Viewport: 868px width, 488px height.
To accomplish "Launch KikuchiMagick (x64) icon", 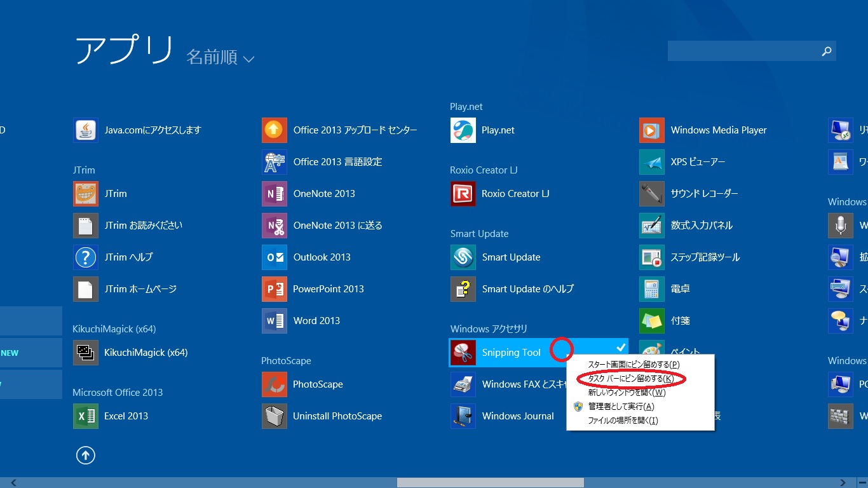I will coord(86,353).
